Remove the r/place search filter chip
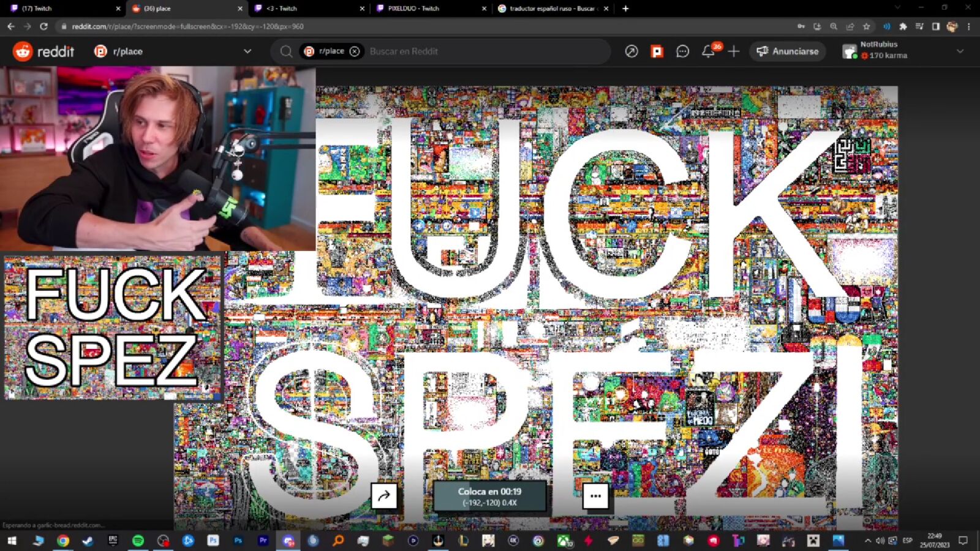Screen dimensions: 980x551 coord(355,51)
